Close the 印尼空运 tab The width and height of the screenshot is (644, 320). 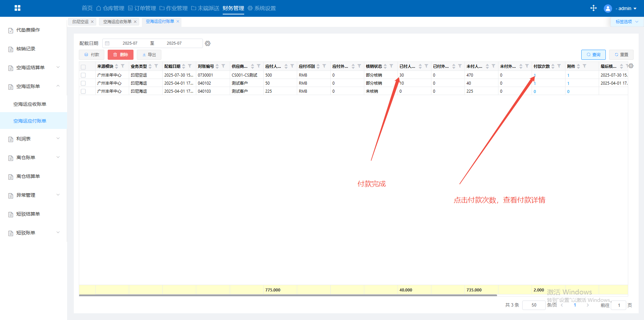click(92, 22)
